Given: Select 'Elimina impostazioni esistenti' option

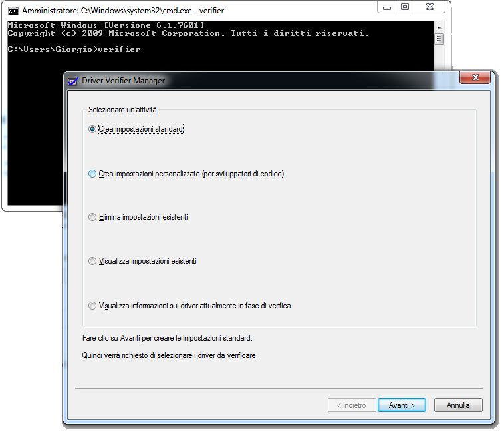Looking at the screenshot, I should (x=92, y=217).
